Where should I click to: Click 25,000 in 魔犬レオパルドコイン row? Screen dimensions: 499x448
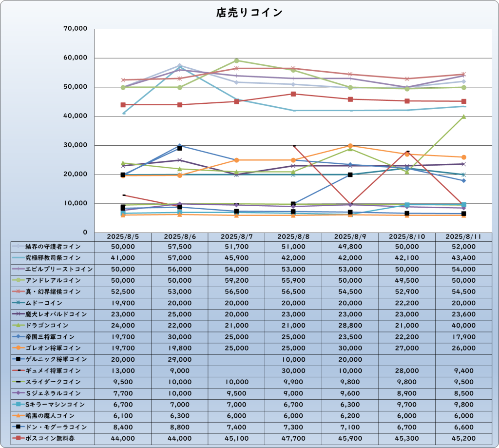(x=180, y=314)
